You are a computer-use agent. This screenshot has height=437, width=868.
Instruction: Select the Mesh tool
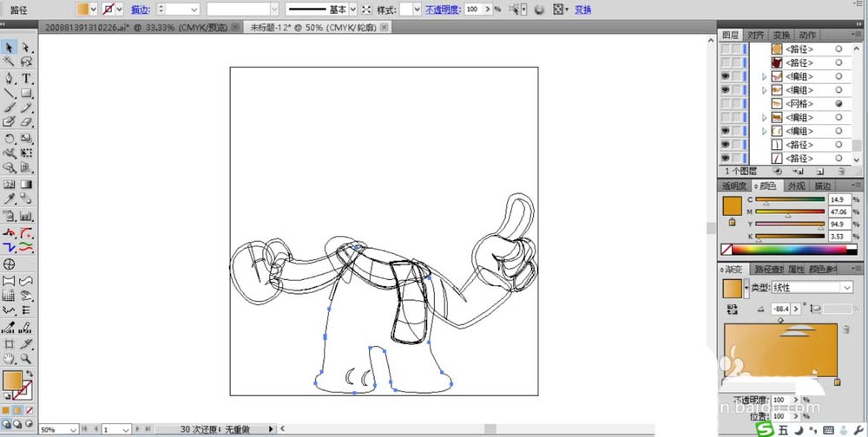pyautogui.click(x=10, y=184)
